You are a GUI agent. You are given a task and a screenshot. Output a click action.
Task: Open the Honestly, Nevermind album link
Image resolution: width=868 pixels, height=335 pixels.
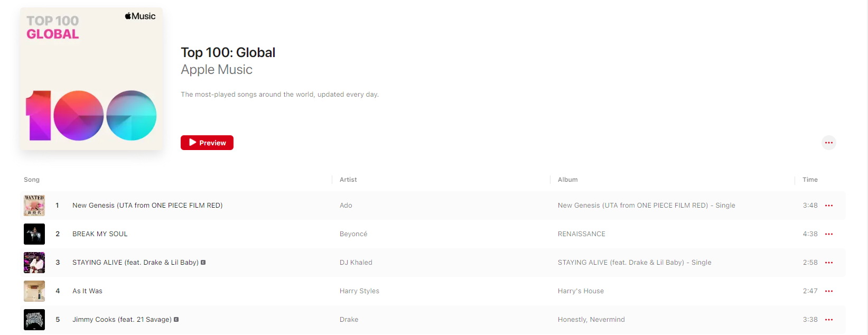tap(591, 320)
